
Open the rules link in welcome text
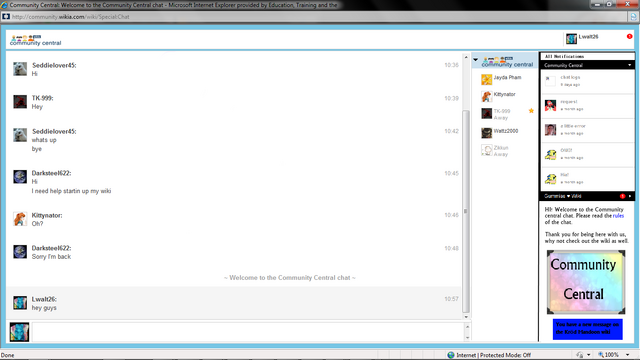(x=618, y=216)
